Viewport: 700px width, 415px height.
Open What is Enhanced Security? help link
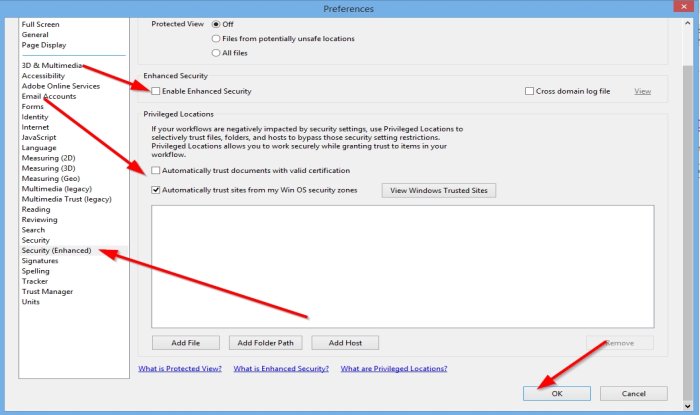tap(281, 369)
